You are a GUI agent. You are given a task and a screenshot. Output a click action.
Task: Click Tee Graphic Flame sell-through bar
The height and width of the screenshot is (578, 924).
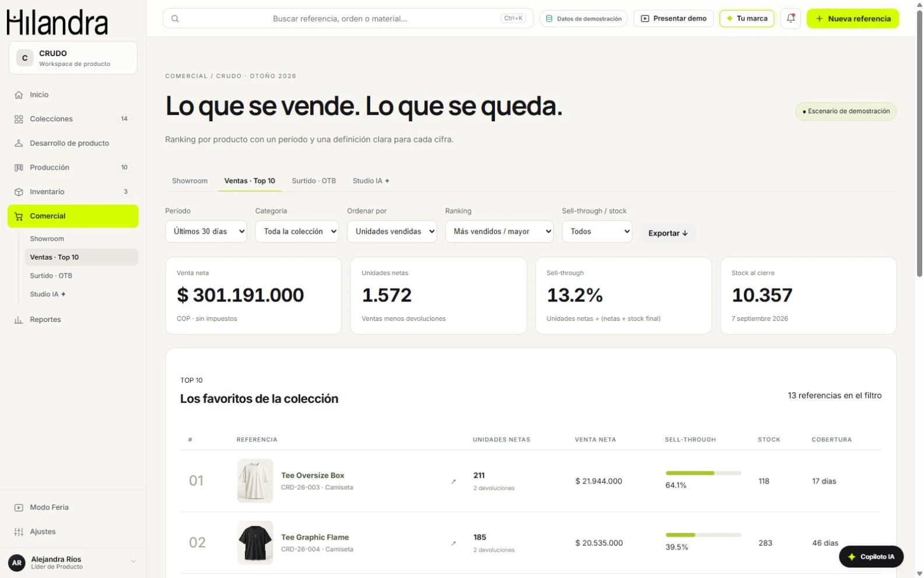(x=703, y=535)
